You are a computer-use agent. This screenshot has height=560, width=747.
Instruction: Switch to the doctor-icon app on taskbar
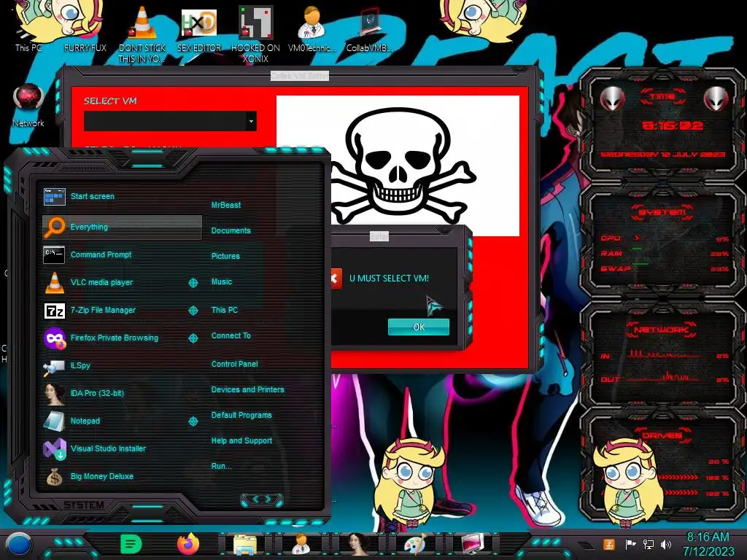(301, 544)
